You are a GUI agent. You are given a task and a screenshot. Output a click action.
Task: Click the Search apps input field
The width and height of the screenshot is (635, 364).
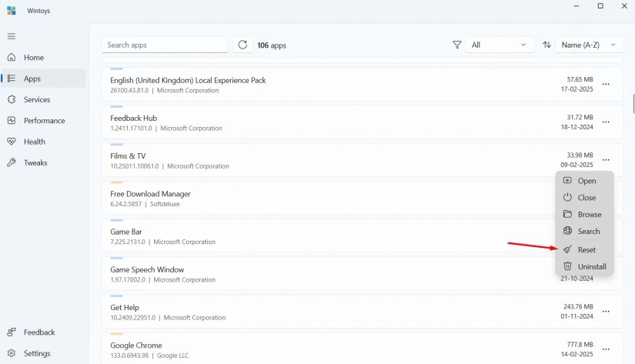pyautogui.click(x=165, y=45)
